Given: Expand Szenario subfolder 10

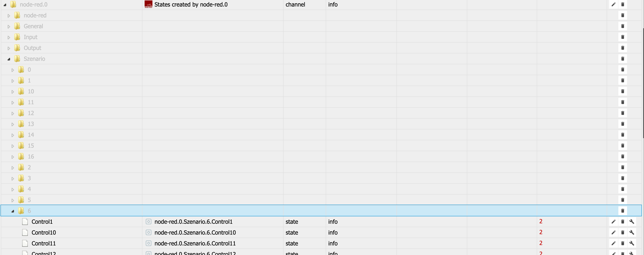Looking at the screenshot, I should tap(13, 92).
